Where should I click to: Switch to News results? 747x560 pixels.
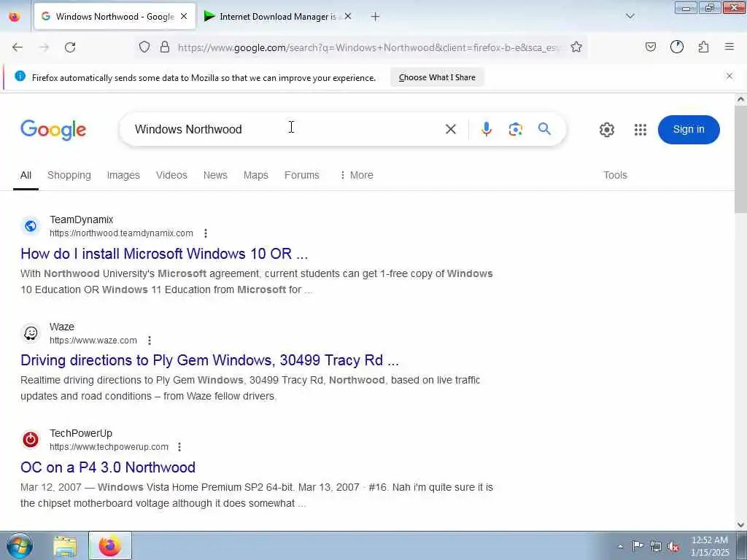[x=215, y=175]
